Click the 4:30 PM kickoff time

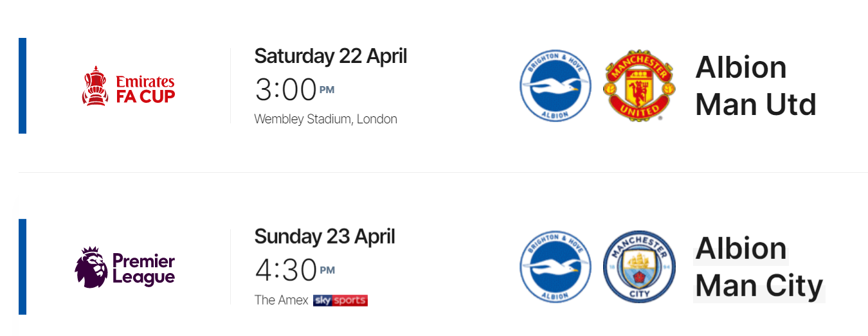pos(294,270)
